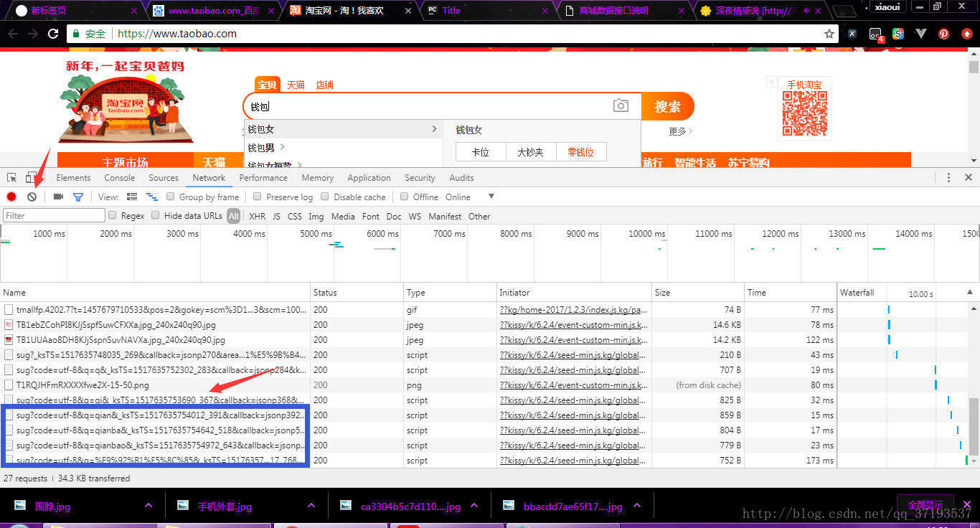The image size is (980, 528).
Task: Toggle the network filter funnel icon
Action: 78,197
